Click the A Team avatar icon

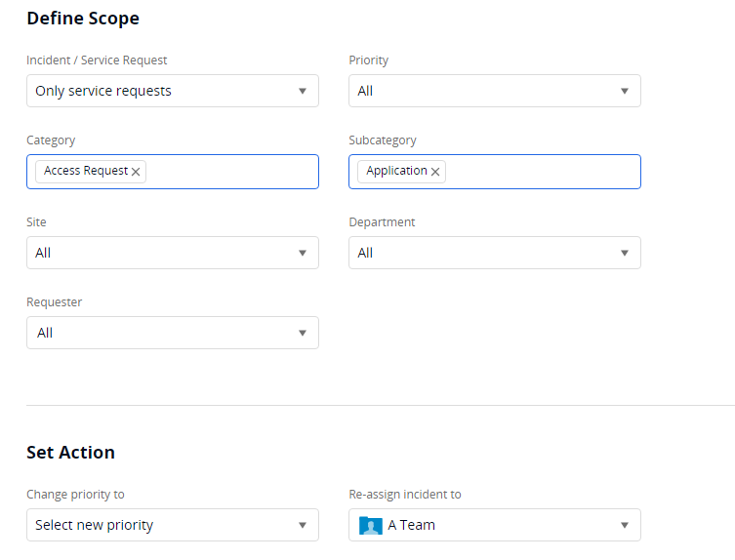(371, 526)
